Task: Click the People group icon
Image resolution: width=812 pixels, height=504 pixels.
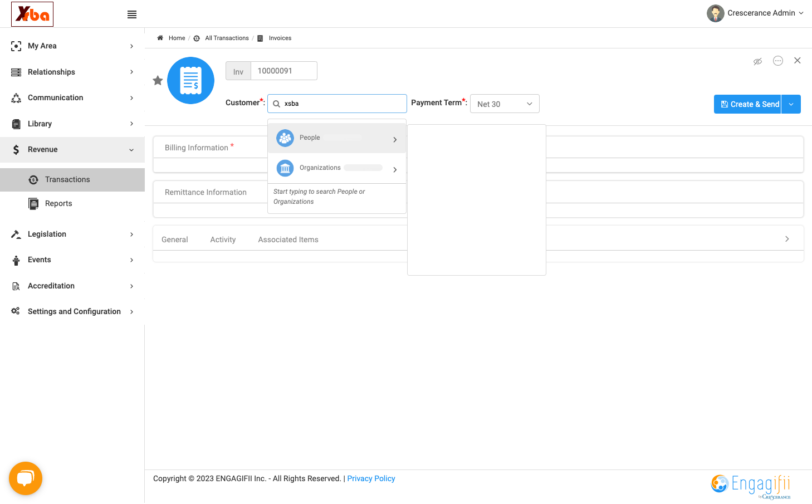Action: [285, 138]
